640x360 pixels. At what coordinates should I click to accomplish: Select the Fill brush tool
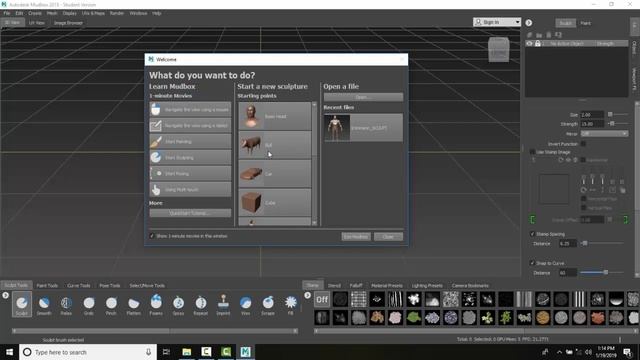pos(291,304)
